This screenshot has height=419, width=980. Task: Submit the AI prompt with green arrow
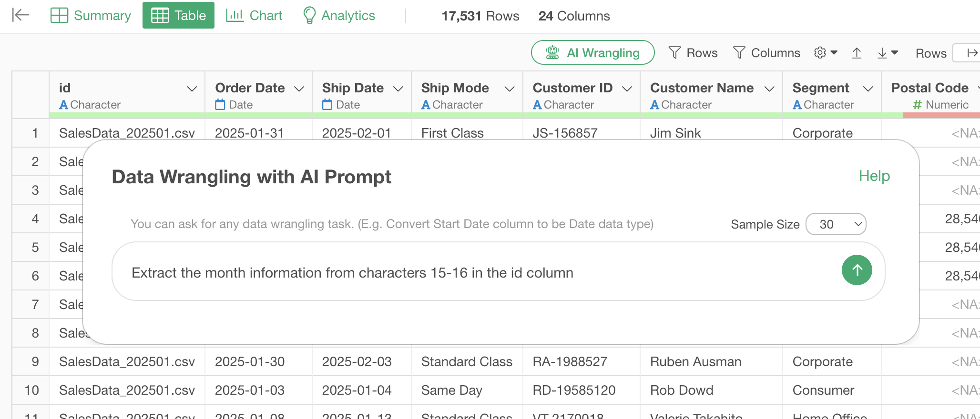click(857, 270)
